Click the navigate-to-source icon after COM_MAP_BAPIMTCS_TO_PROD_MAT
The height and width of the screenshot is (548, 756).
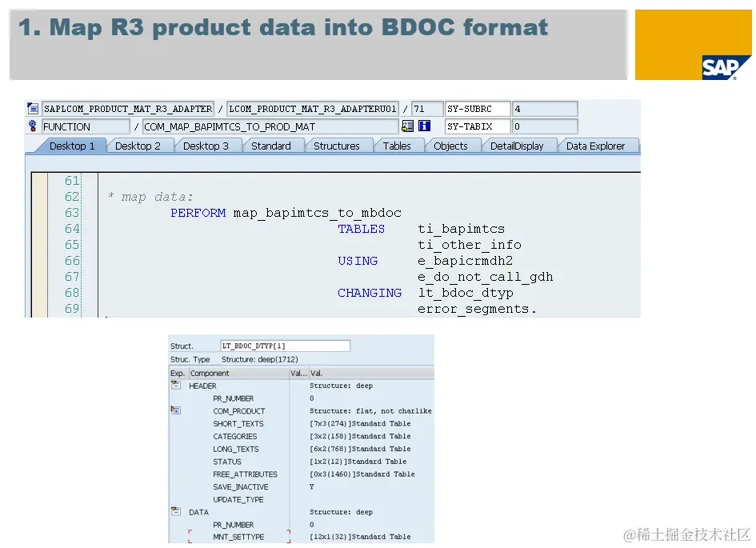407,126
